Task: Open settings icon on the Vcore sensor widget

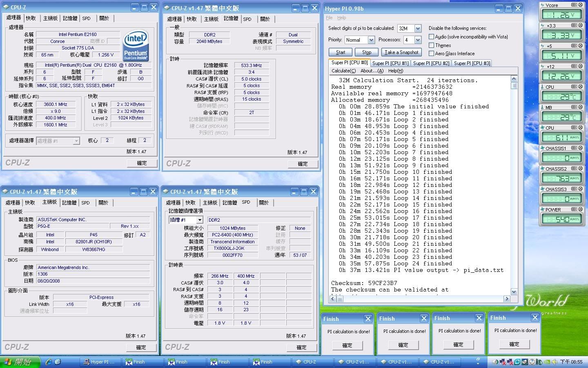Action: pos(574,5)
